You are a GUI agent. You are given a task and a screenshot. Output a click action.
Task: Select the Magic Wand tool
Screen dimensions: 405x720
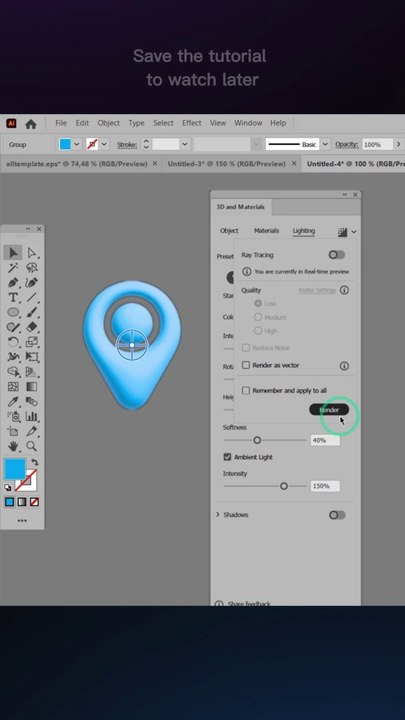(x=13, y=268)
